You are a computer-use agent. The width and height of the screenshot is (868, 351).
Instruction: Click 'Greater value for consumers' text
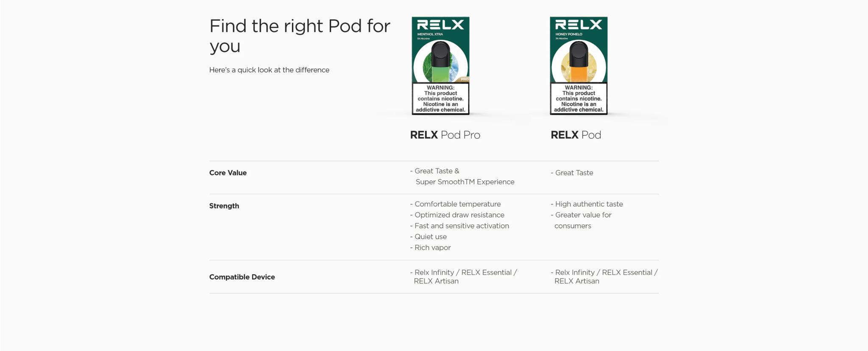[583, 220]
